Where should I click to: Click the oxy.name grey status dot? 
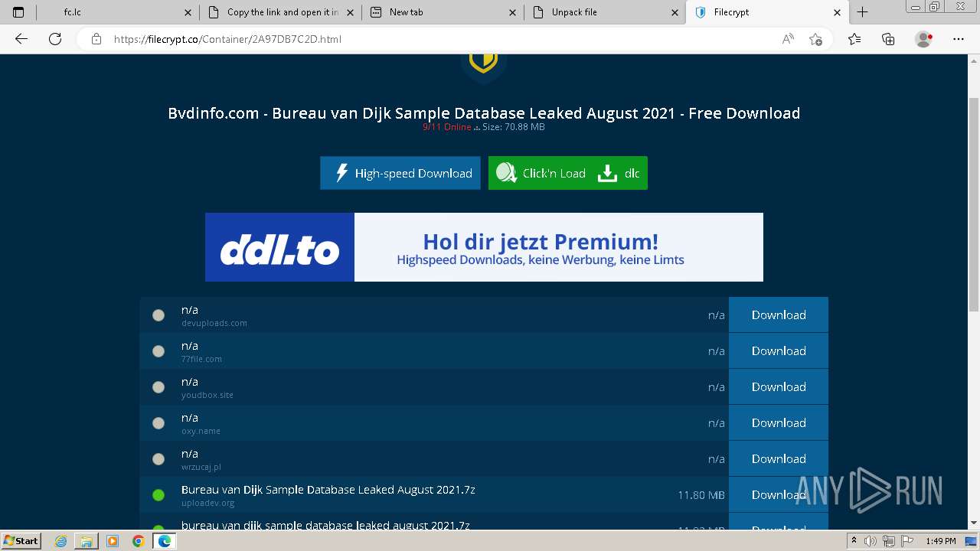[158, 423]
